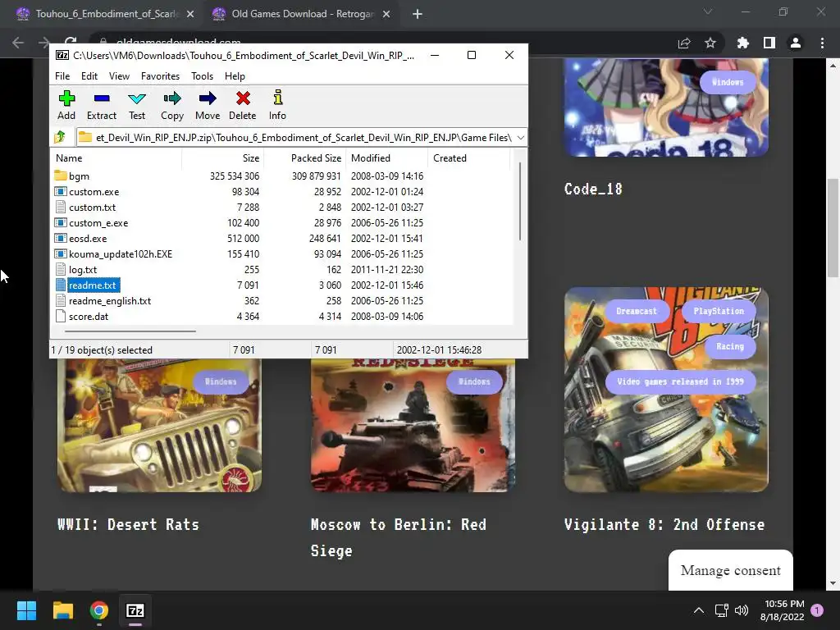Image resolution: width=840 pixels, height=630 pixels.
Task: Show hidden system tray icons
Action: coord(699,610)
